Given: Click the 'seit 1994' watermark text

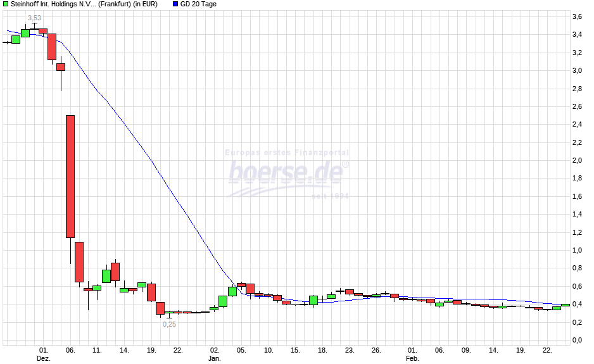Looking at the screenshot, I should pos(329,196).
